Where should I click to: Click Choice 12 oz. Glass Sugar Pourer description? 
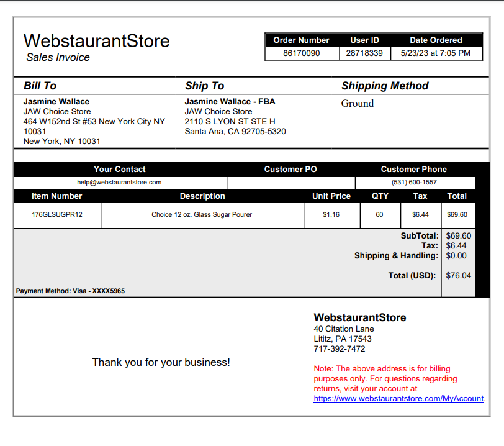tap(202, 215)
